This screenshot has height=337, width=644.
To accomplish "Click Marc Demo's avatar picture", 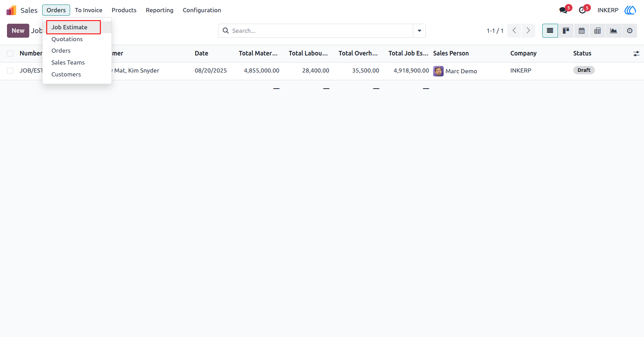I will point(438,71).
